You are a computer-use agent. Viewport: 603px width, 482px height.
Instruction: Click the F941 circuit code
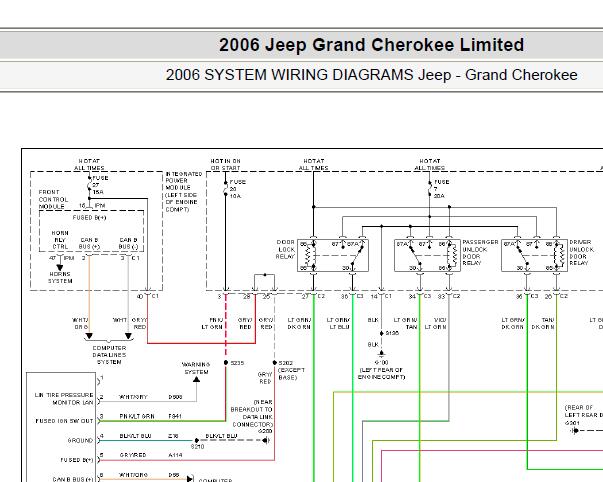pyautogui.click(x=175, y=416)
